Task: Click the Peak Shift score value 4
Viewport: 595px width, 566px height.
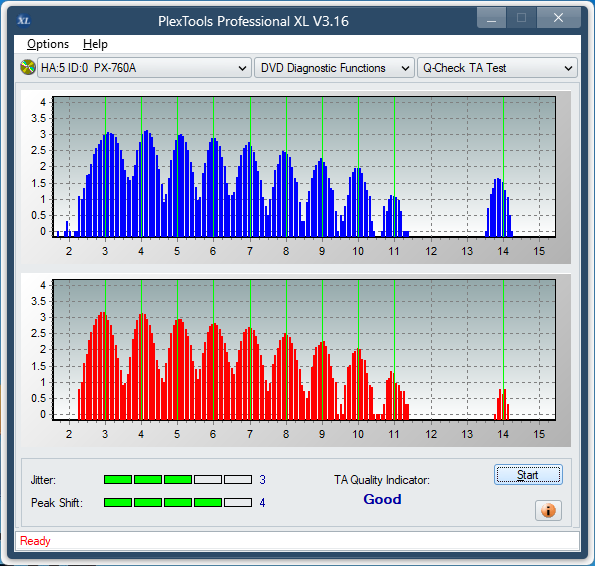Action: 263,503
